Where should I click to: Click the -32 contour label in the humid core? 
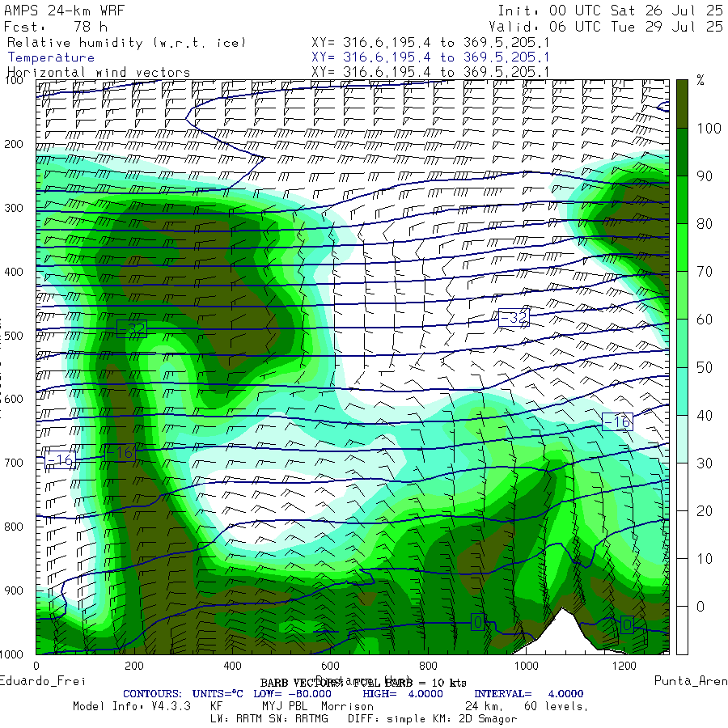tap(132, 329)
